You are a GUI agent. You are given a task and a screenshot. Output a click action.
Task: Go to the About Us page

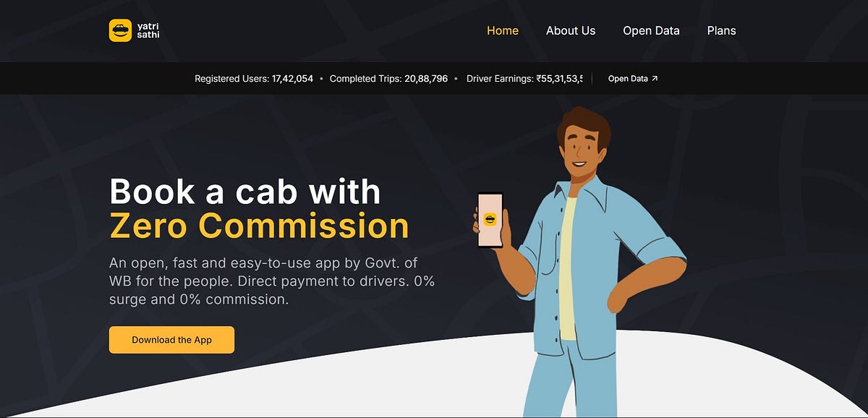tap(571, 30)
